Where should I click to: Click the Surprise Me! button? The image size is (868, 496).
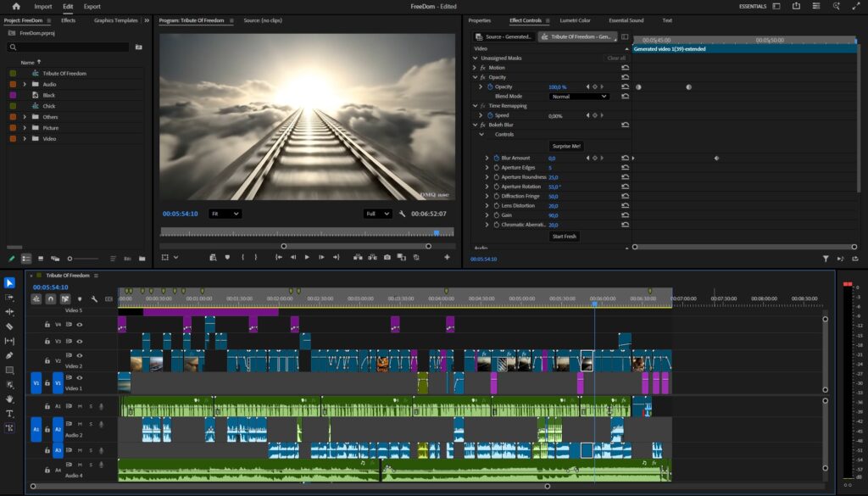566,146
